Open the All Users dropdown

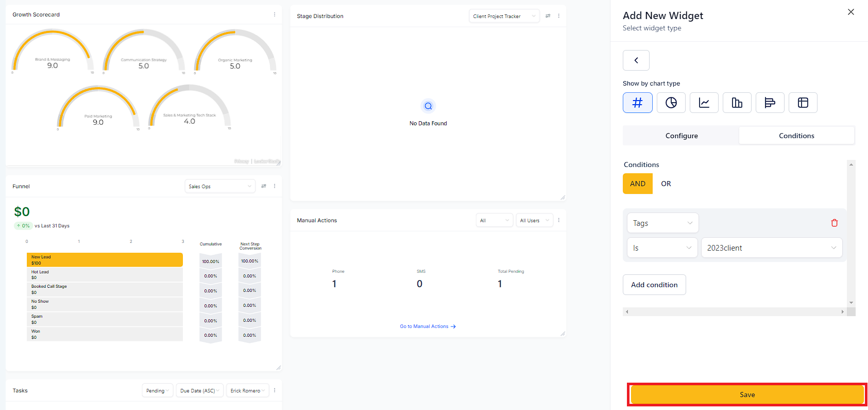pyautogui.click(x=535, y=220)
